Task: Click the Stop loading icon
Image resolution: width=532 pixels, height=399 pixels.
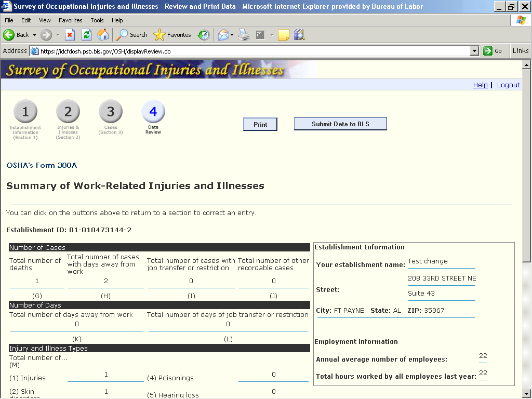Action: 70,35
